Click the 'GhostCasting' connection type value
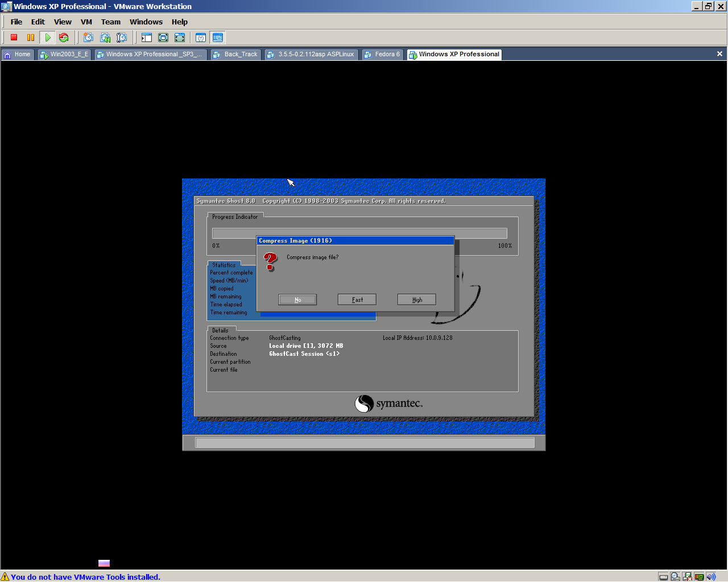 pyautogui.click(x=285, y=338)
